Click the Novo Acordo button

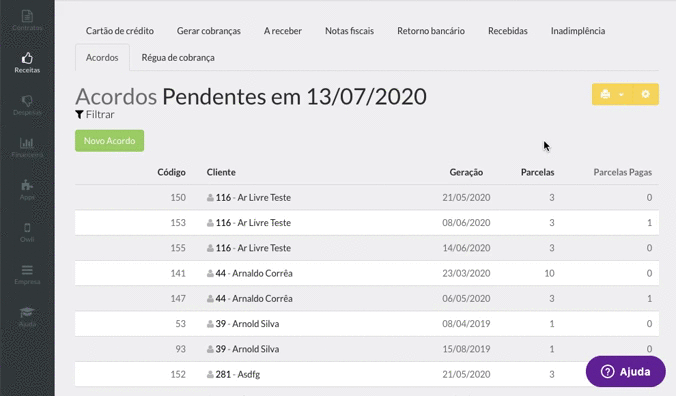click(110, 141)
